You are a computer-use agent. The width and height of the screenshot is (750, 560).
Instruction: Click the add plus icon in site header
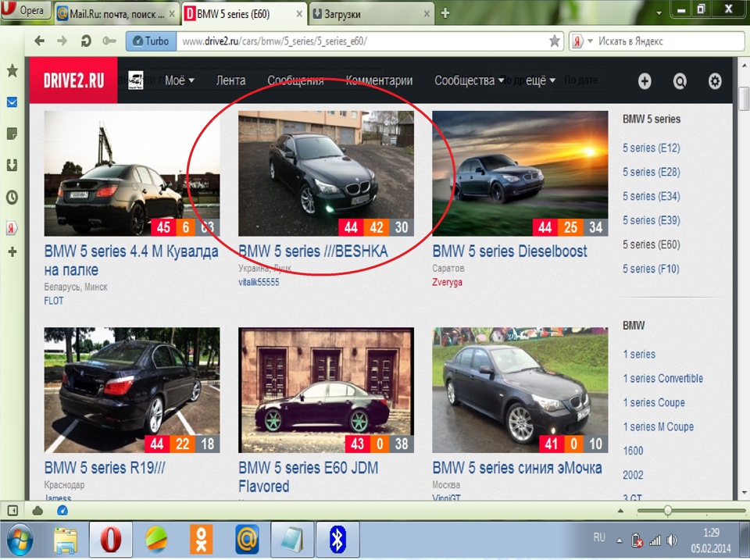point(645,81)
